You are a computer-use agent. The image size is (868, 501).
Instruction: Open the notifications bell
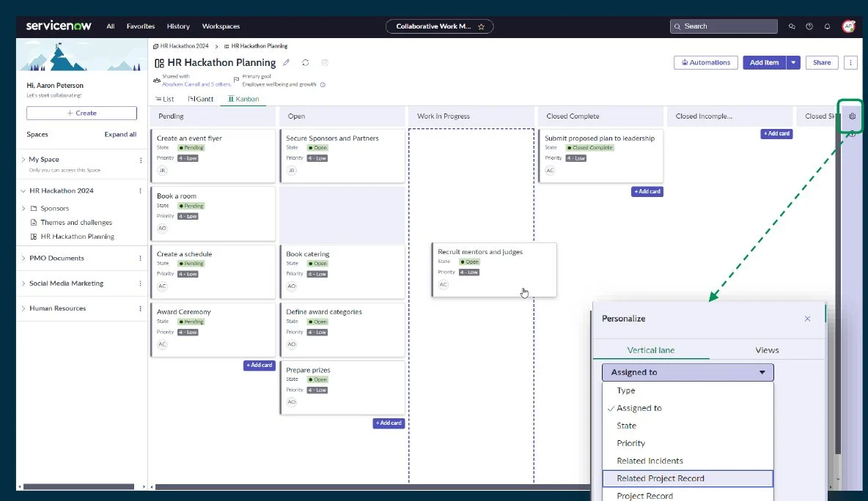tap(827, 26)
